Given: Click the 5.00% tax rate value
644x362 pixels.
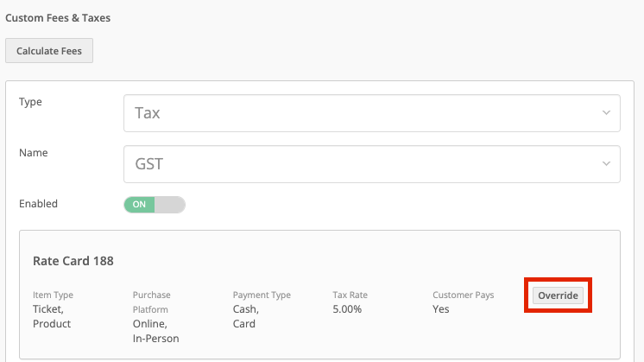Looking at the screenshot, I should point(347,309).
